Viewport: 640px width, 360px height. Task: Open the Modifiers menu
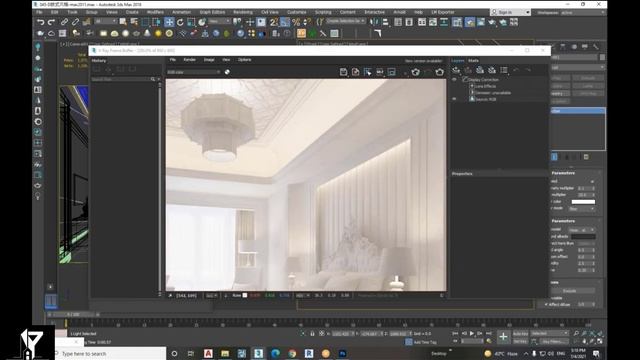pyautogui.click(x=155, y=12)
